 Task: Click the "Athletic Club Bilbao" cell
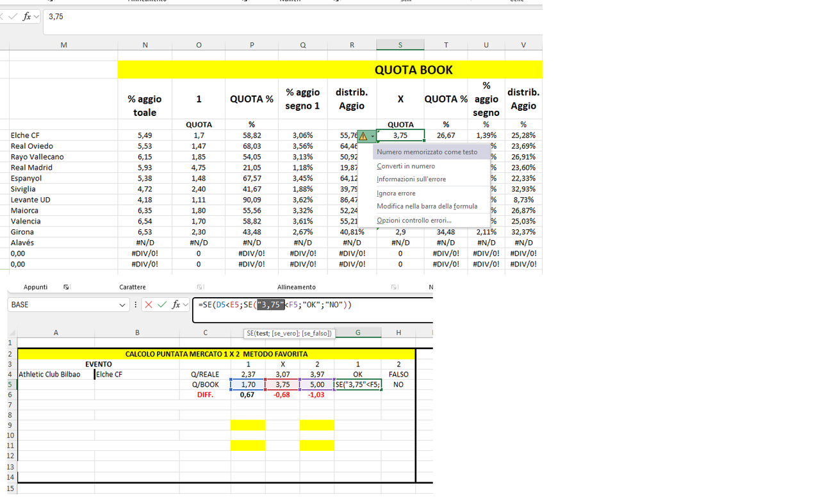[x=56, y=375]
